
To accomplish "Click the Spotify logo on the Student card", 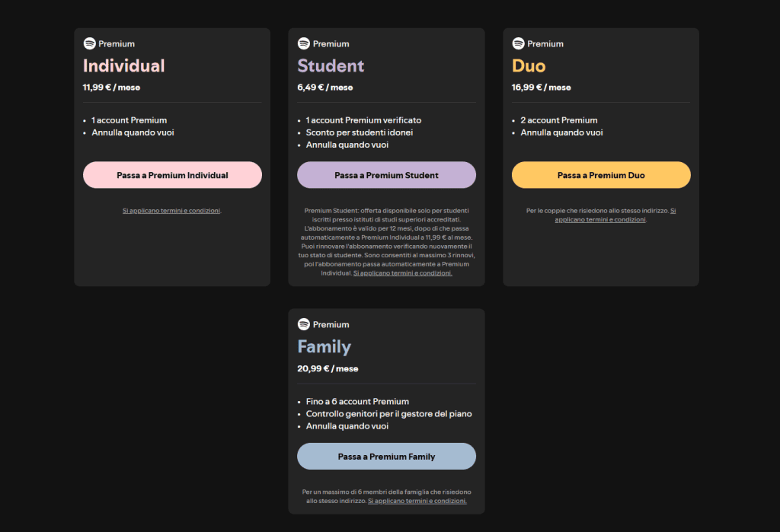I will [x=303, y=43].
